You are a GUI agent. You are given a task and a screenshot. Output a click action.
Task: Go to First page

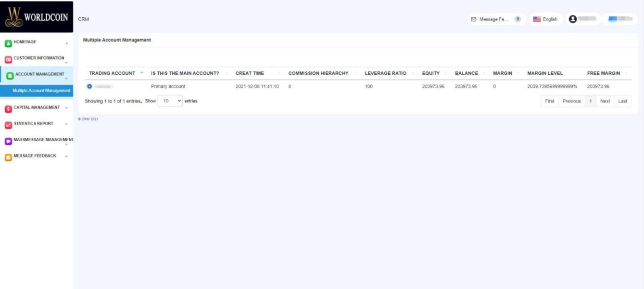550,101
